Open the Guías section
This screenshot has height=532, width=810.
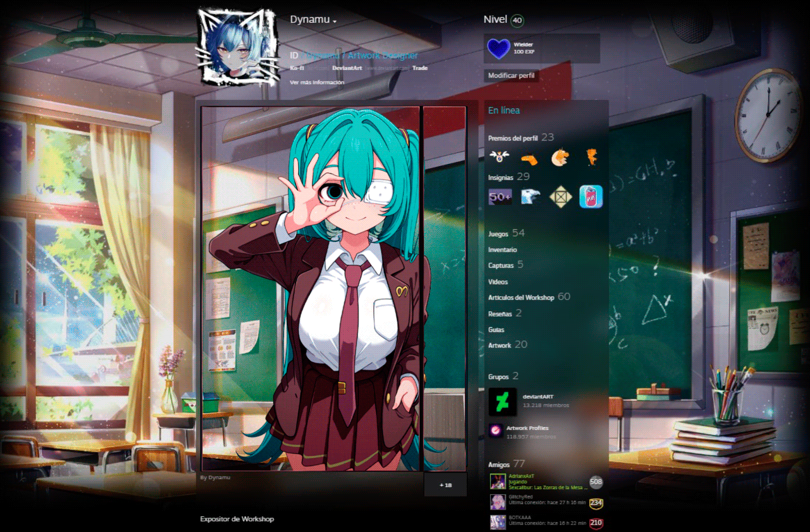(496, 330)
